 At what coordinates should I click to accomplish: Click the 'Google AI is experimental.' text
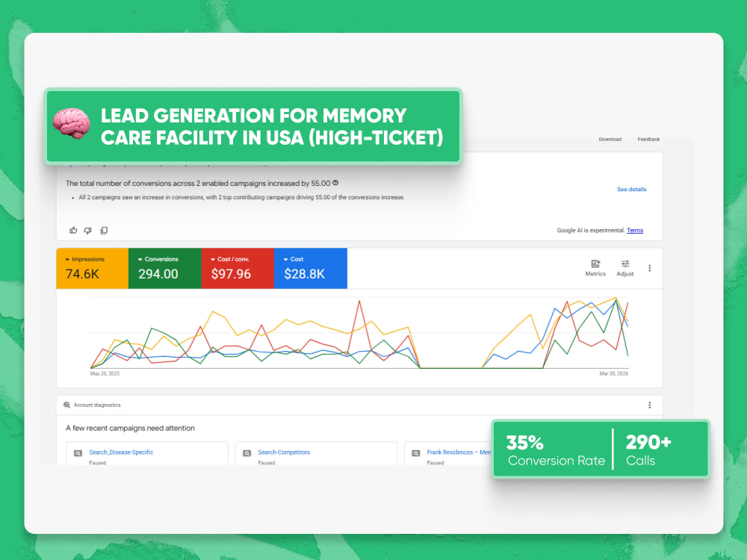(x=591, y=231)
